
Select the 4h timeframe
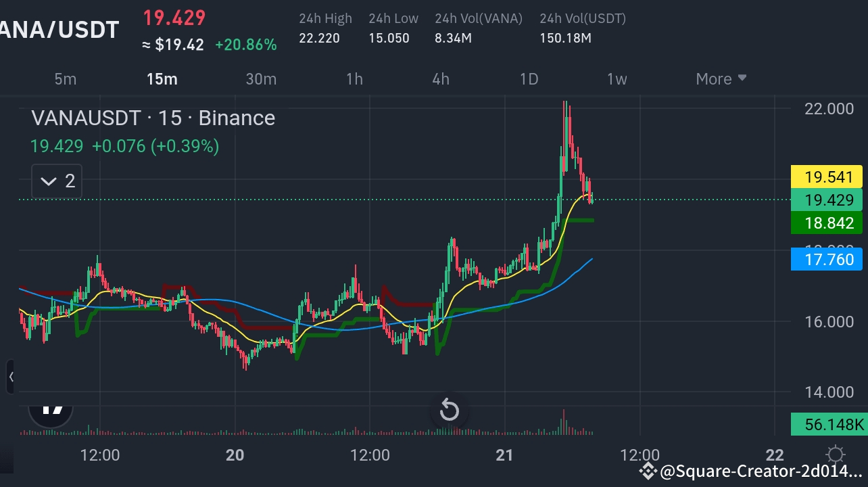pos(440,79)
